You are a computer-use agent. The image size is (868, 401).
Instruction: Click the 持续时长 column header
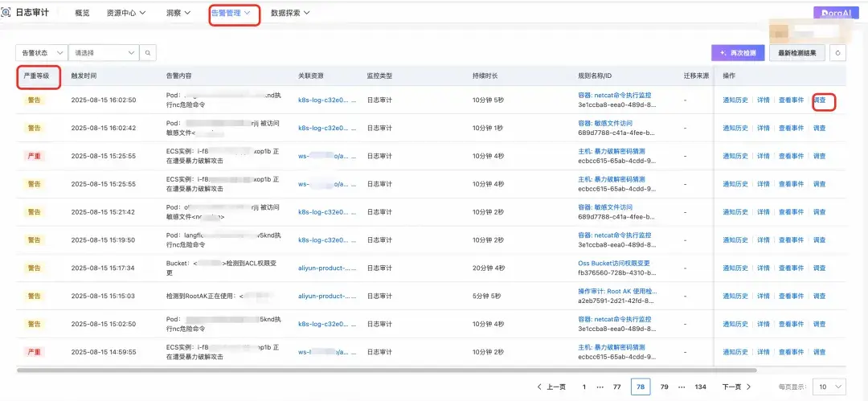click(485, 76)
